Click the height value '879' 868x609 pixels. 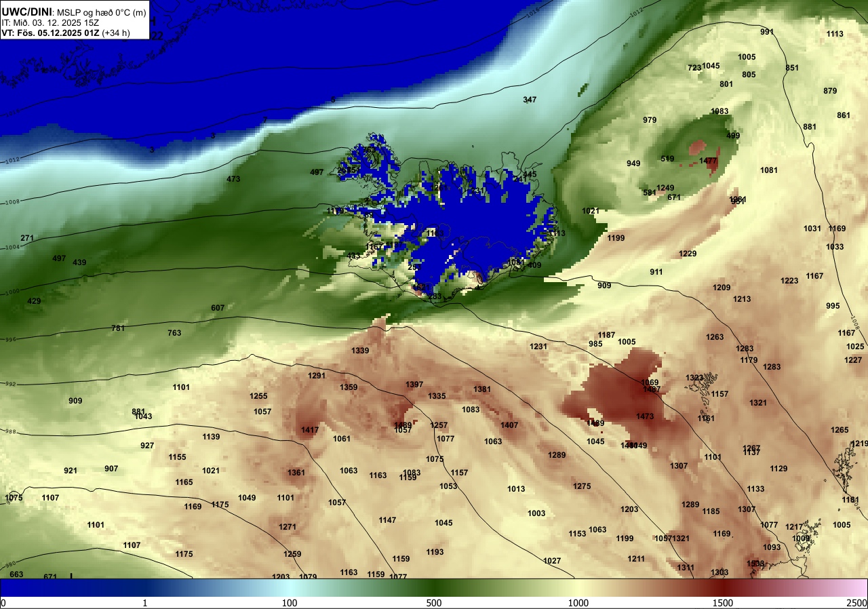[x=830, y=91]
